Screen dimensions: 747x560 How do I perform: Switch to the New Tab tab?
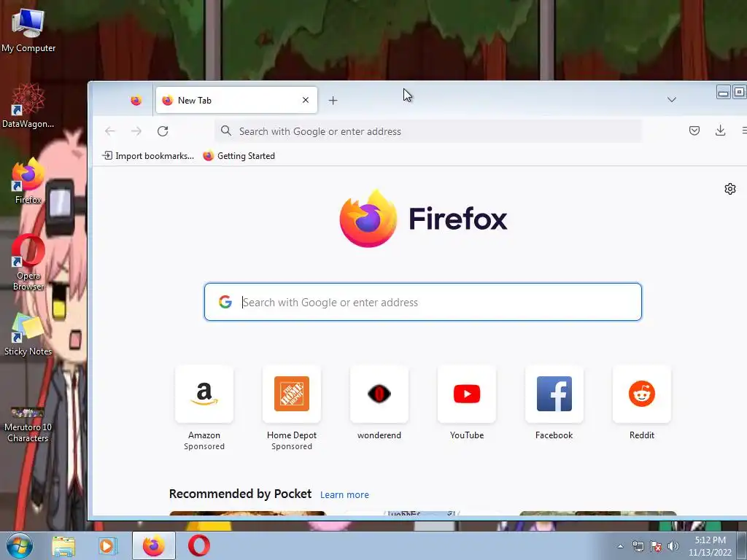pos(236,101)
